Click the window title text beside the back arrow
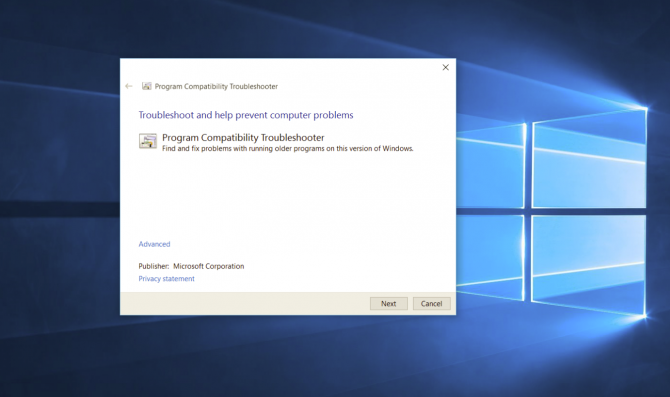 [216, 86]
